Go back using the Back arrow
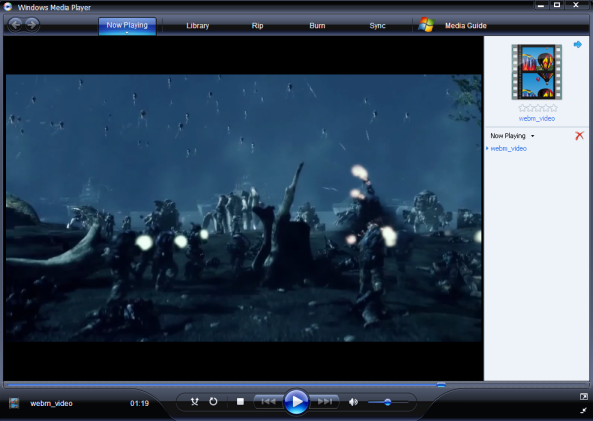The height and width of the screenshot is (421, 593). [16, 25]
